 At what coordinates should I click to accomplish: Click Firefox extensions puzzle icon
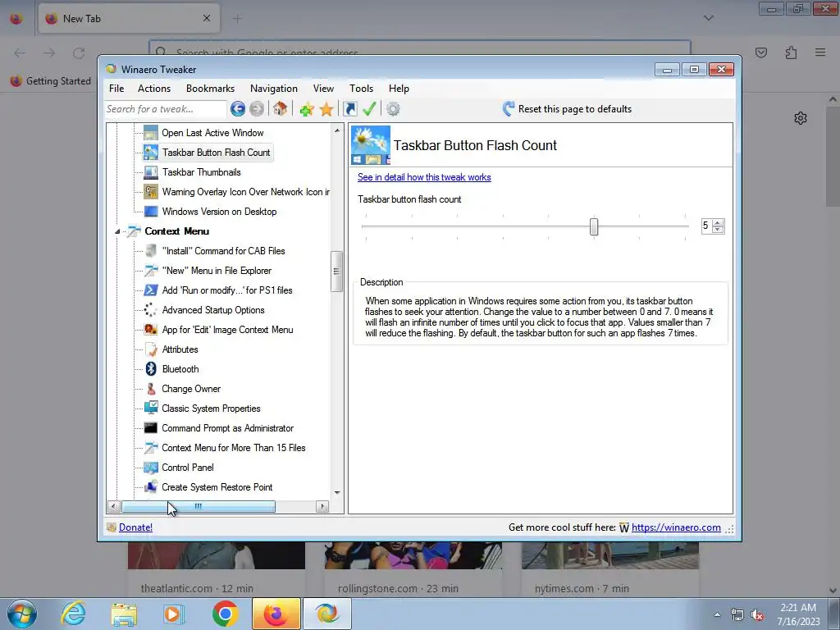[x=791, y=52]
